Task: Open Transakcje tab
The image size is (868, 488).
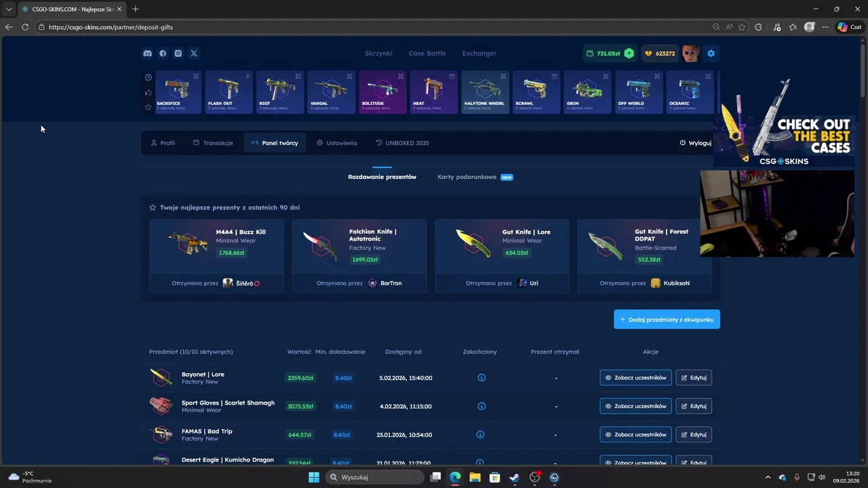Action: pyautogui.click(x=213, y=143)
